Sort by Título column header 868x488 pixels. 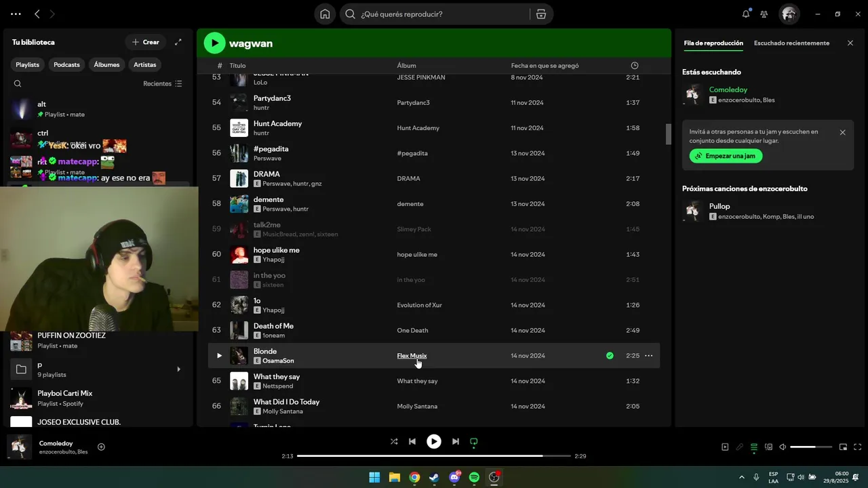click(237, 66)
